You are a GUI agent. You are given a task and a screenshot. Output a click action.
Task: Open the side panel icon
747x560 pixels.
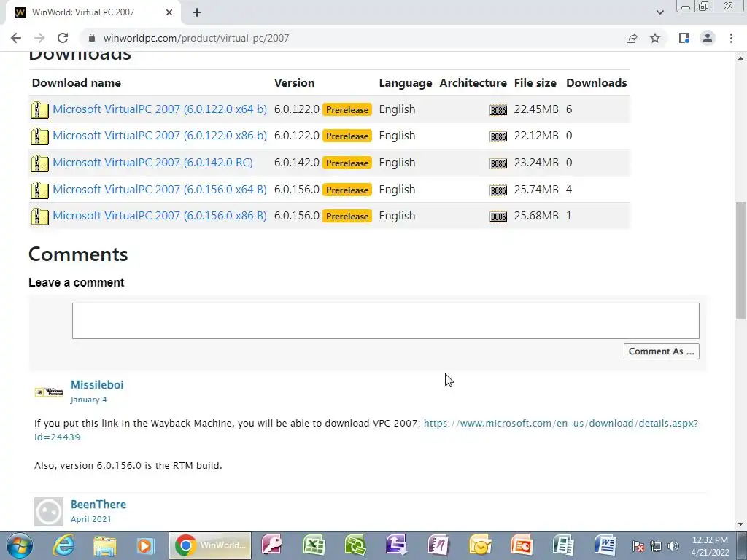pos(684,38)
